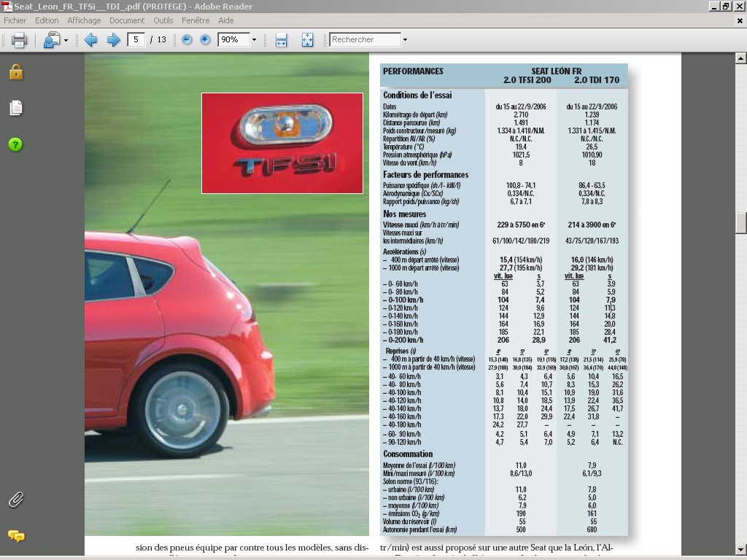This screenshot has width=747, height=560.
Task: Open the security padlock panel
Action: click(16, 71)
